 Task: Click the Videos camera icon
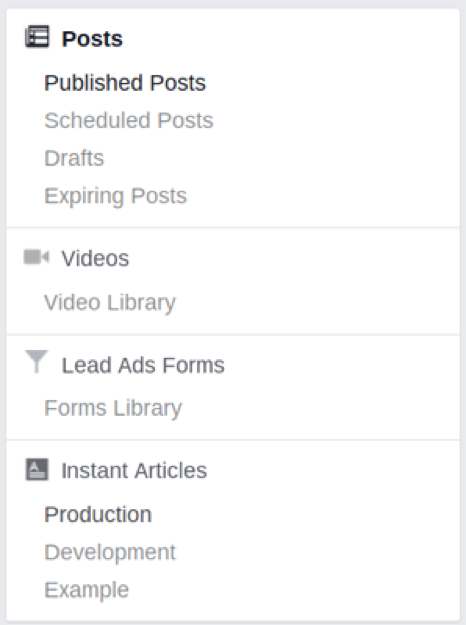(36, 257)
